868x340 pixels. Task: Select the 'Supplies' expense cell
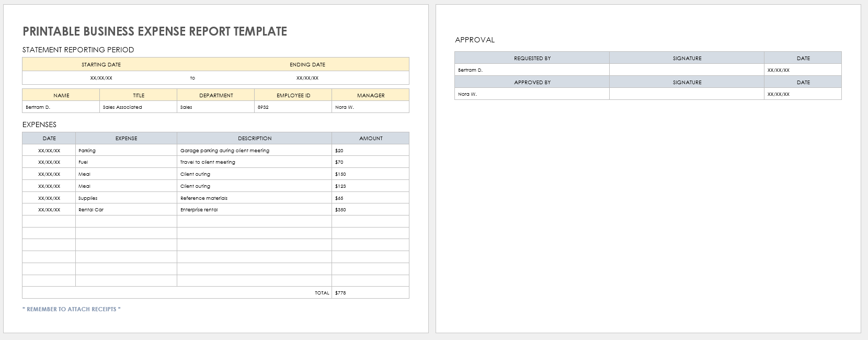pyautogui.click(x=127, y=198)
